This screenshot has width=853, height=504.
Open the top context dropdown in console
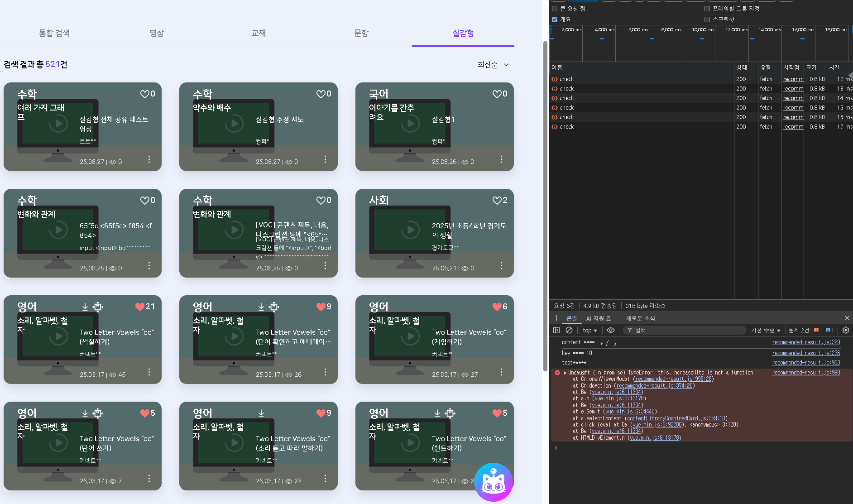pyautogui.click(x=589, y=330)
